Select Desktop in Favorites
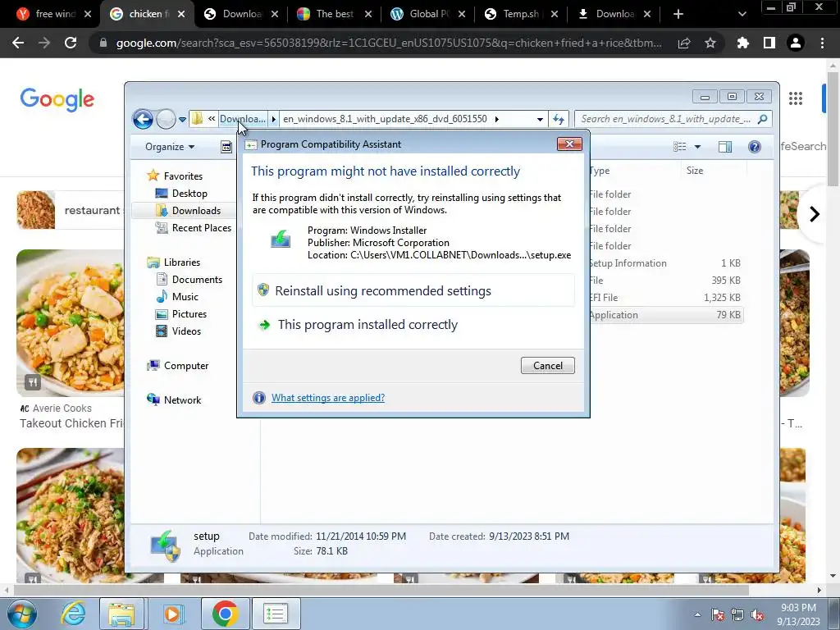Image resolution: width=840 pixels, height=630 pixels. [x=189, y=194]
